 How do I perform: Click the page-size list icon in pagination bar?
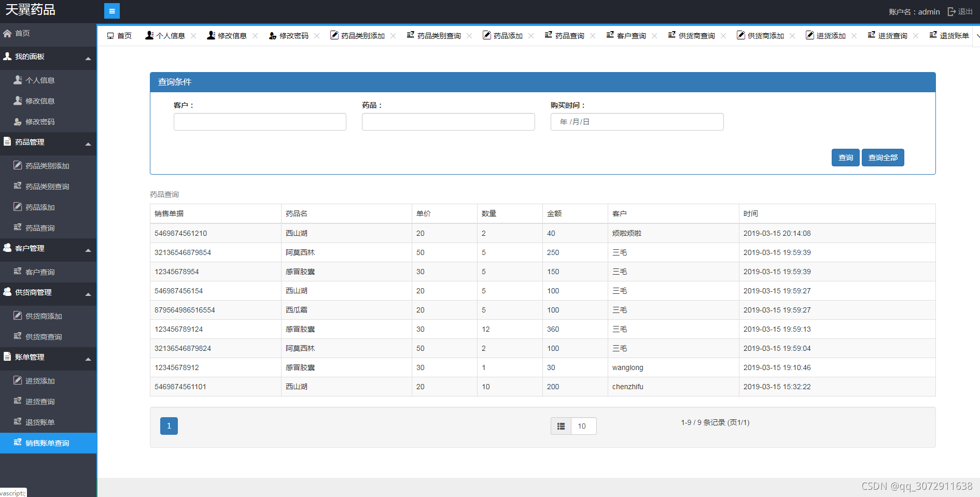click(x=561, y=426)
